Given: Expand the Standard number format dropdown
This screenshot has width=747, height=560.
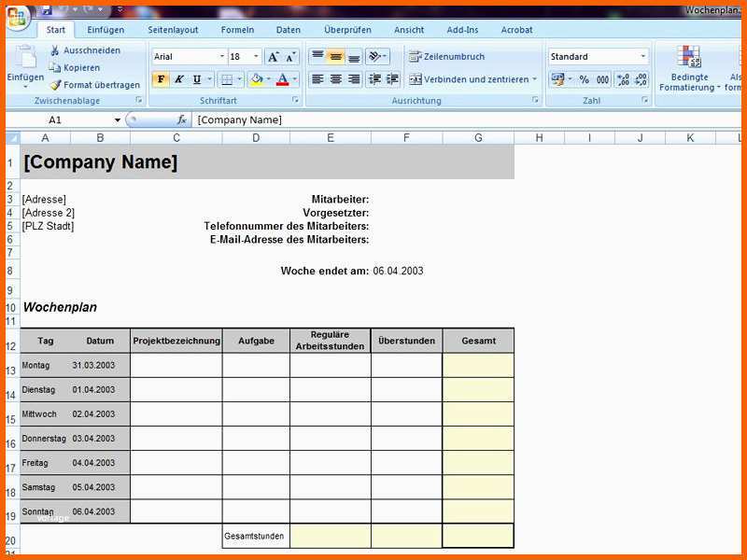Looking at the screenshot, I should tap(642, 57).
